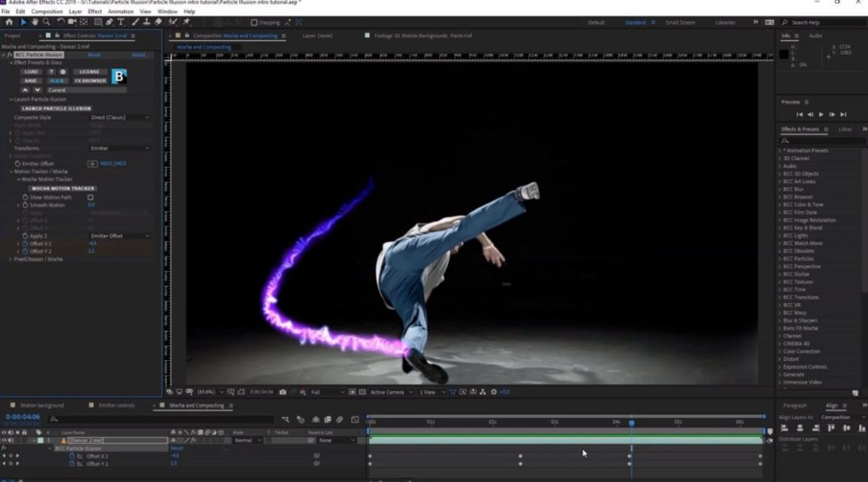Select the Rectangle shape tool

coord(98,22)
